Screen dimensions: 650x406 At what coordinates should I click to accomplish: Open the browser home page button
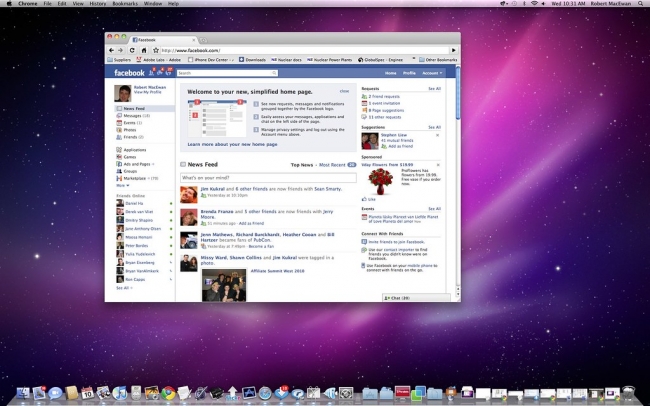pyautogui.click(x=144, y=50)
